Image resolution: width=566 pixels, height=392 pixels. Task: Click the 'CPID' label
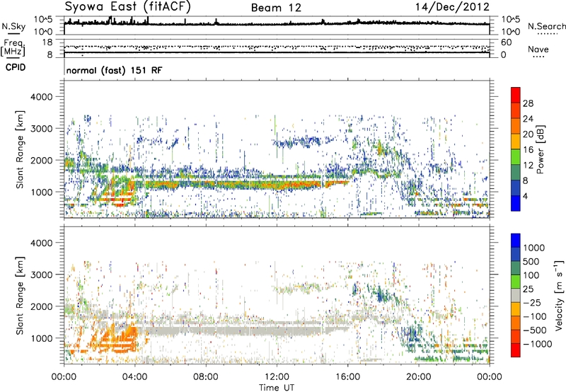tap(16, 67)
